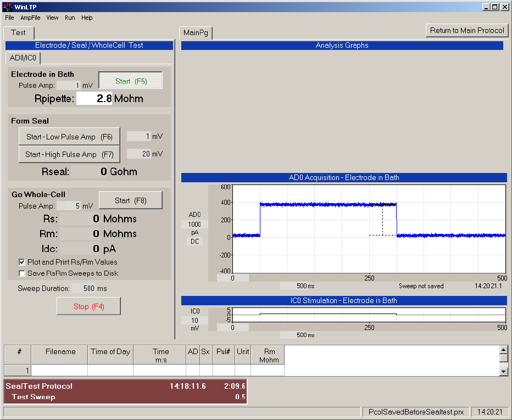Screen dimensions: 512x420
Task: Enable Save RsRm Sweeps to Disk checkbox
Action: click(x=23, y=273)
